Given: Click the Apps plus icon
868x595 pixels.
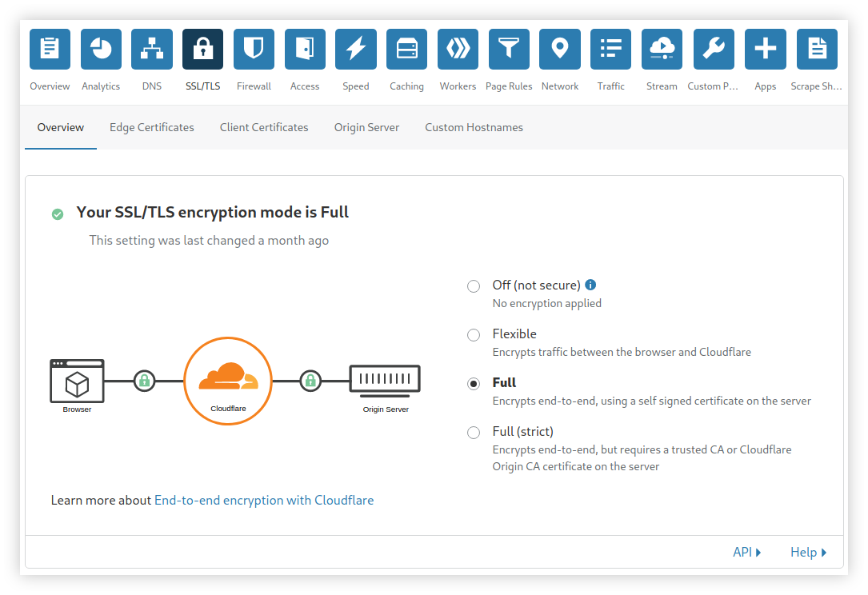Looking at the screenshot, I should [765, 50].
